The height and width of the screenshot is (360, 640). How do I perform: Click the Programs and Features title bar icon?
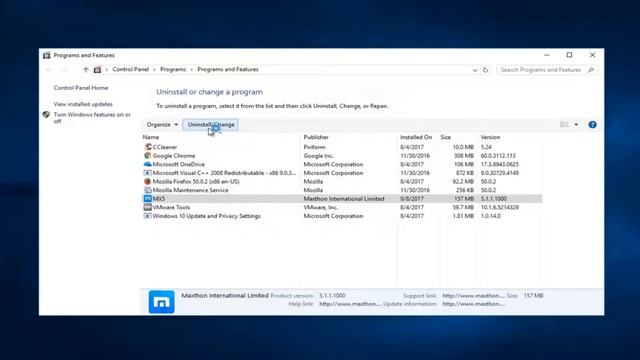pos(47,56)
